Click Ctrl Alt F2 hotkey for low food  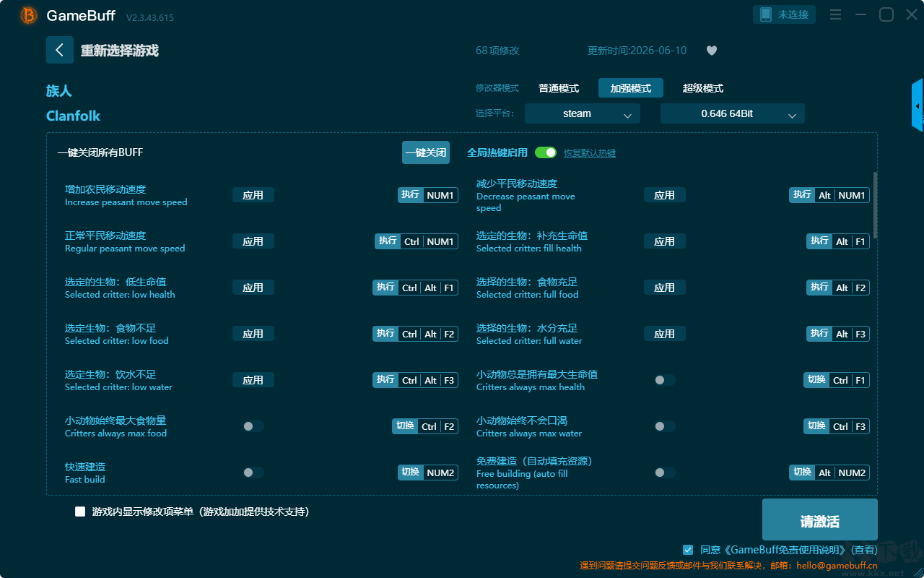pyautogui.click(x=416, y=334)
